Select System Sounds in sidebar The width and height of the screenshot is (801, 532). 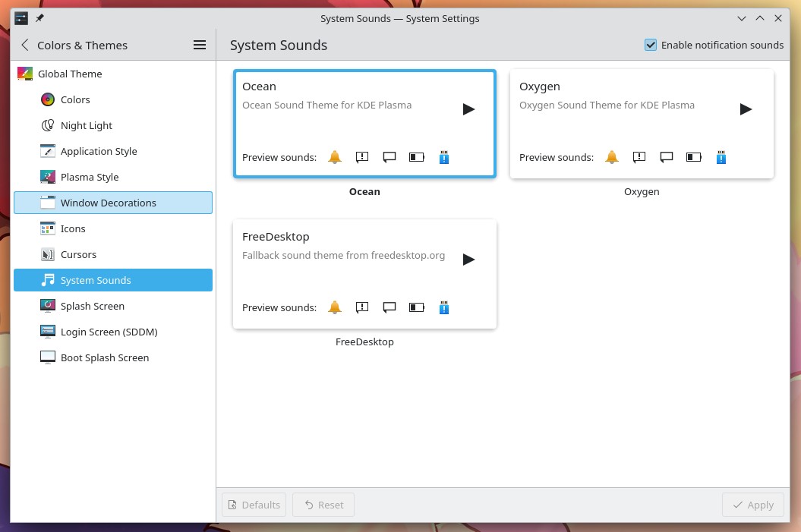pyautogui.click(x=113, y=280)
